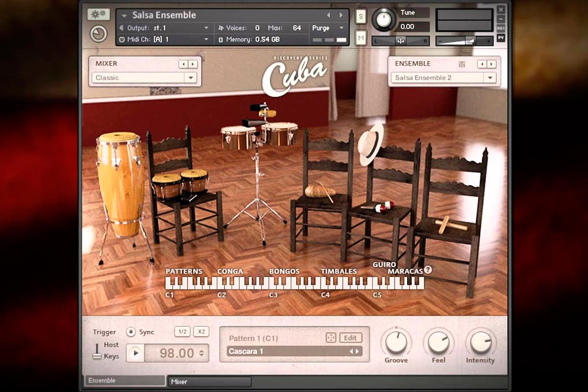Enable the Sync radio button
Screen dimensions: 588x392
(x=131, y=332)
